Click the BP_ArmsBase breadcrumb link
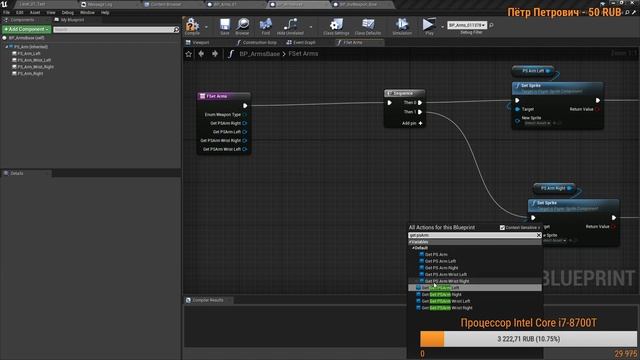 260,54
